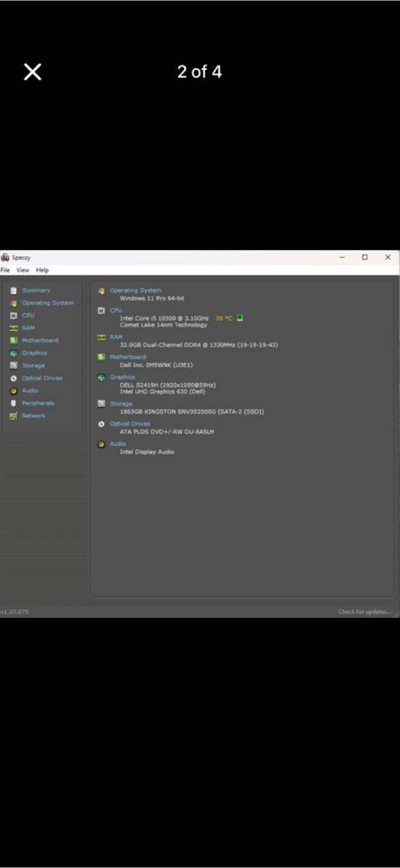Screen dimensions: 400x868
Task: Click the Optical Drives heading icon in summary
Action: point(101,424)
